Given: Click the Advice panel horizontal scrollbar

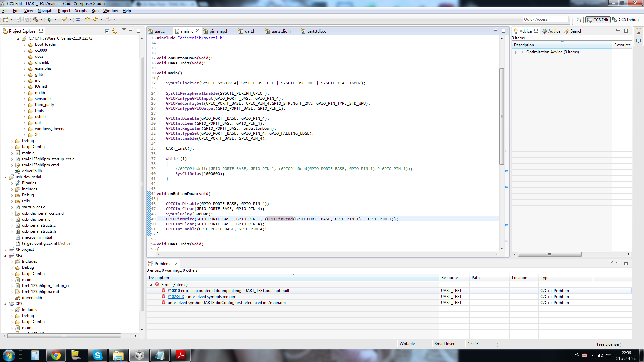Looking at the screenshot, I should (x=549, y=254).
